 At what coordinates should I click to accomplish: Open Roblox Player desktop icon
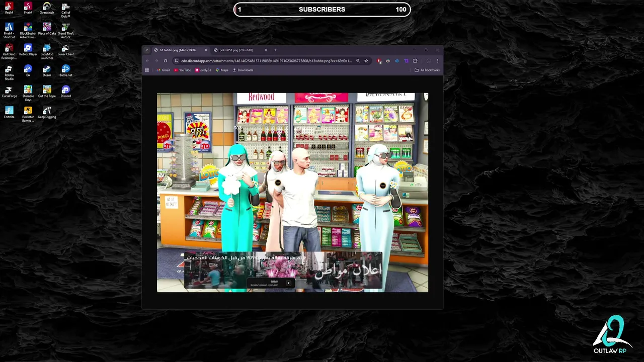(x=28, y=50)
